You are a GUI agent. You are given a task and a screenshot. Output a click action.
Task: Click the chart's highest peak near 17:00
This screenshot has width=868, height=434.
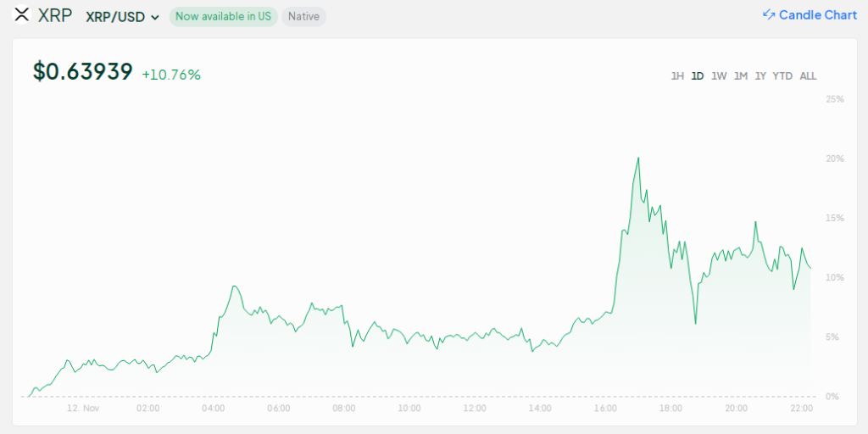[637, 159]
